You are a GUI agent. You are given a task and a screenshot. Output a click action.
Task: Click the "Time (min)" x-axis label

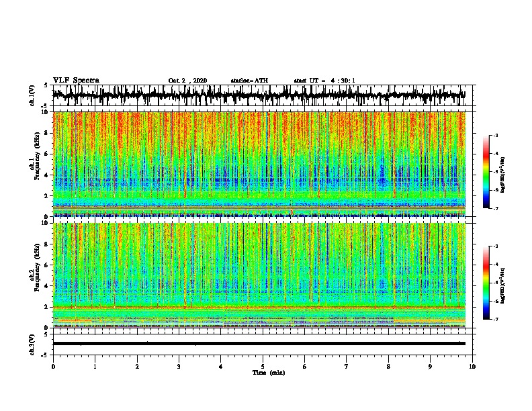click(x=269, y=373)
